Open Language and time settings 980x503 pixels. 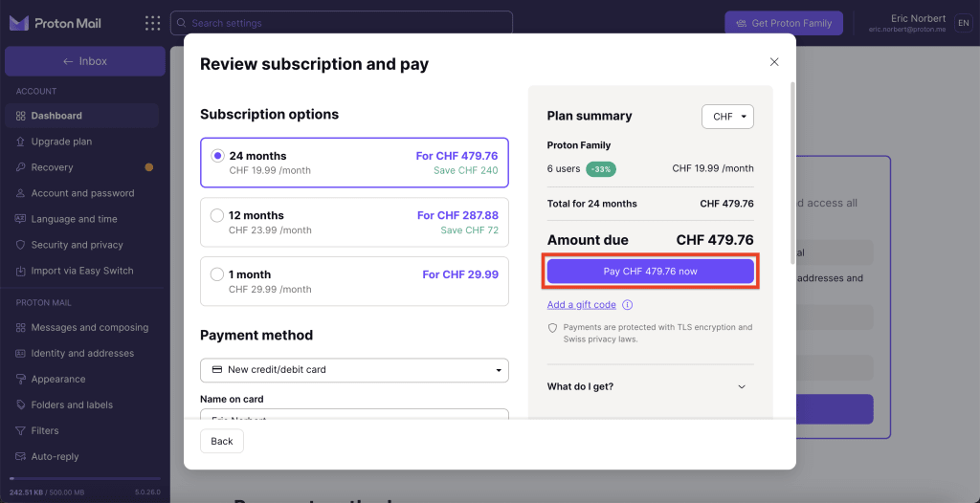coord(82,219)
